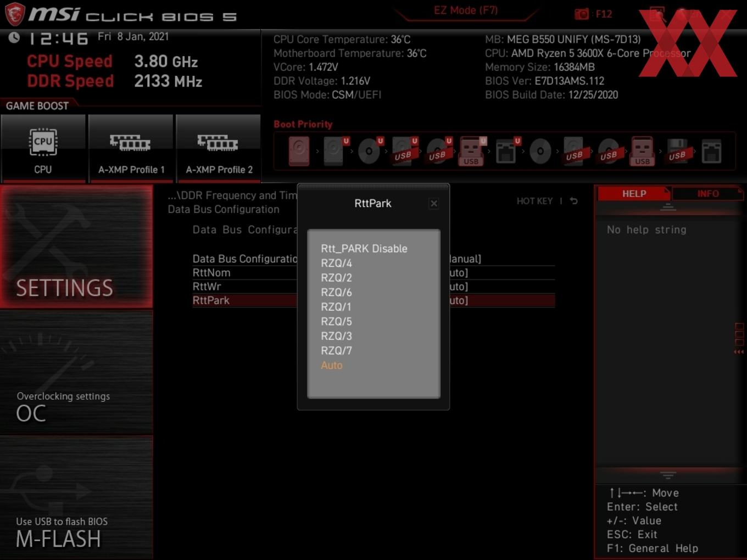Select the network boot device with U badge
The image size is (747, 560).
click(506, 151)
